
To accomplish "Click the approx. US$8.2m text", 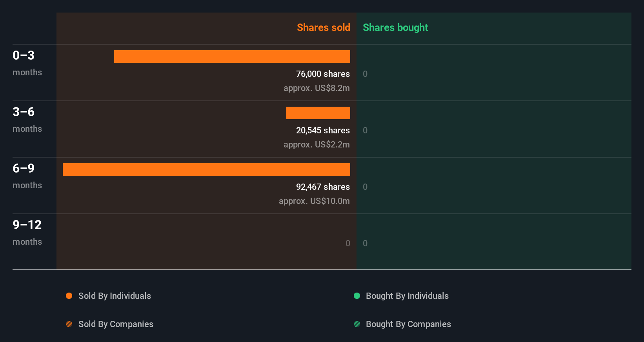I will click(x=317, y=88).
